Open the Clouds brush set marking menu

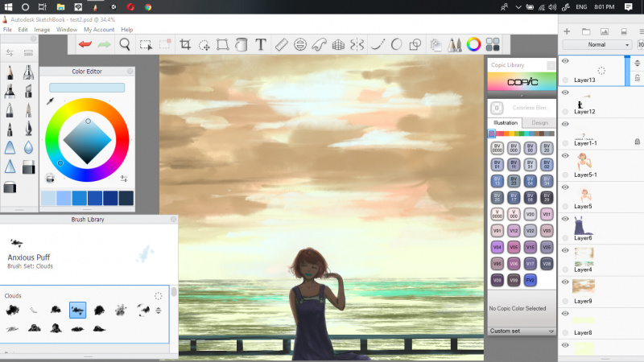click(x=158, y=296)
